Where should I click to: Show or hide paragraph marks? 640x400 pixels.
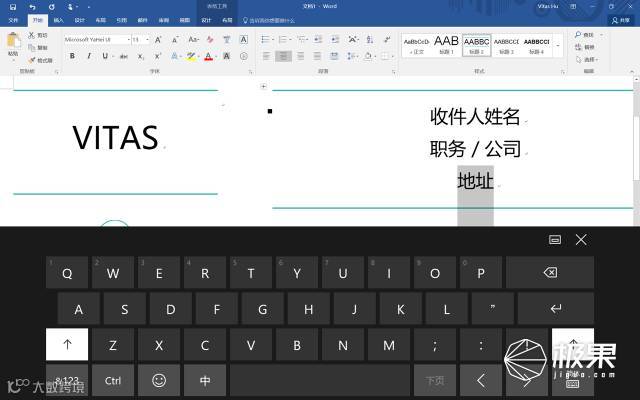(x=387, y=39)
